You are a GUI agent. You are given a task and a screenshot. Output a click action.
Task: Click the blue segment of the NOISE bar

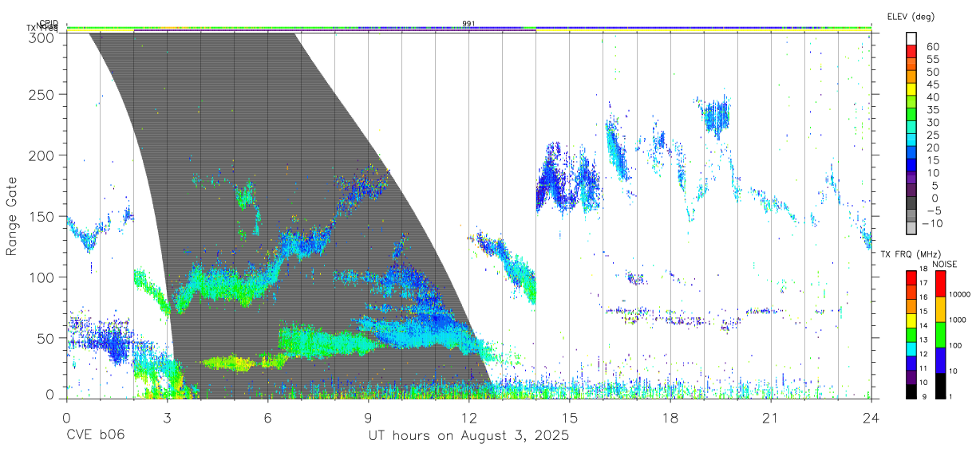point(940,360)
